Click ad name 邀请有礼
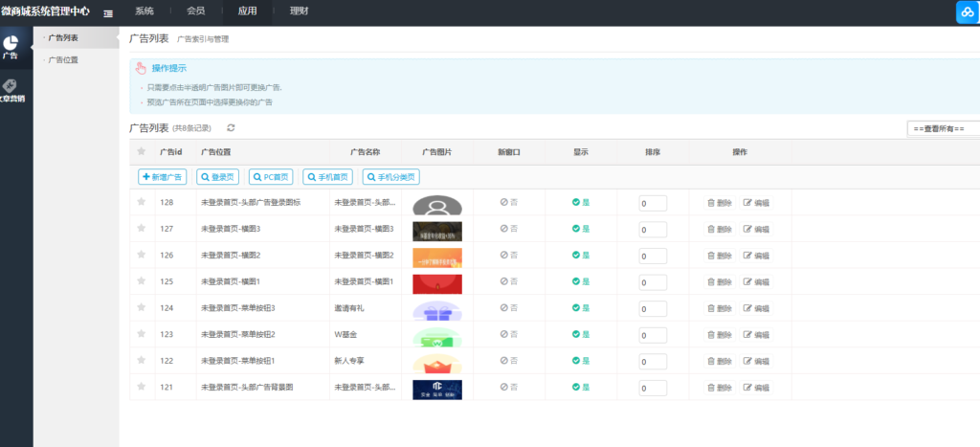 [x=349, y=308]
